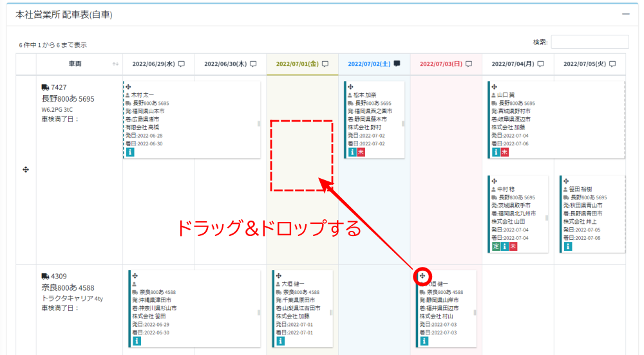Image resolution: width=644 pixels, height=355 pixels.
Task: Click green 定 badge on 中村 稔 card
Action: [x=496, y=246]
